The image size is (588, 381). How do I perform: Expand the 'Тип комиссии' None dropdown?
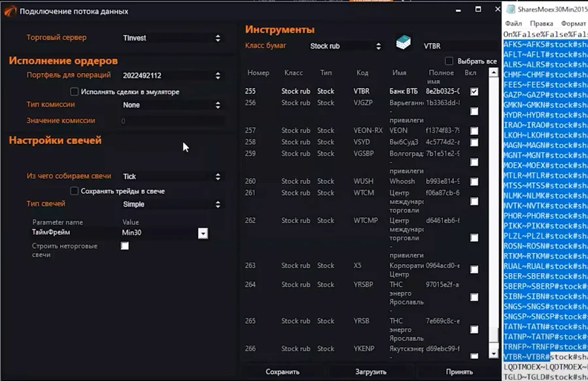pyautogui.click(x=172, y=105)
